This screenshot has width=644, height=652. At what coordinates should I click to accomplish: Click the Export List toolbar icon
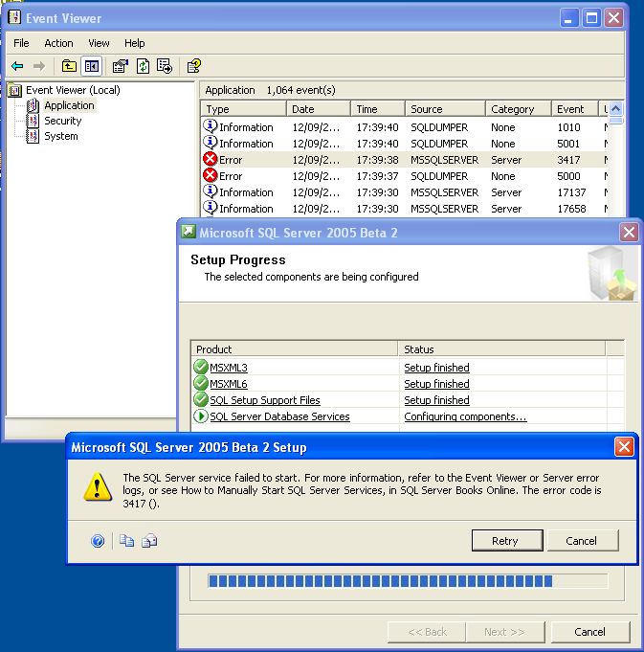[x=165, y=66]
